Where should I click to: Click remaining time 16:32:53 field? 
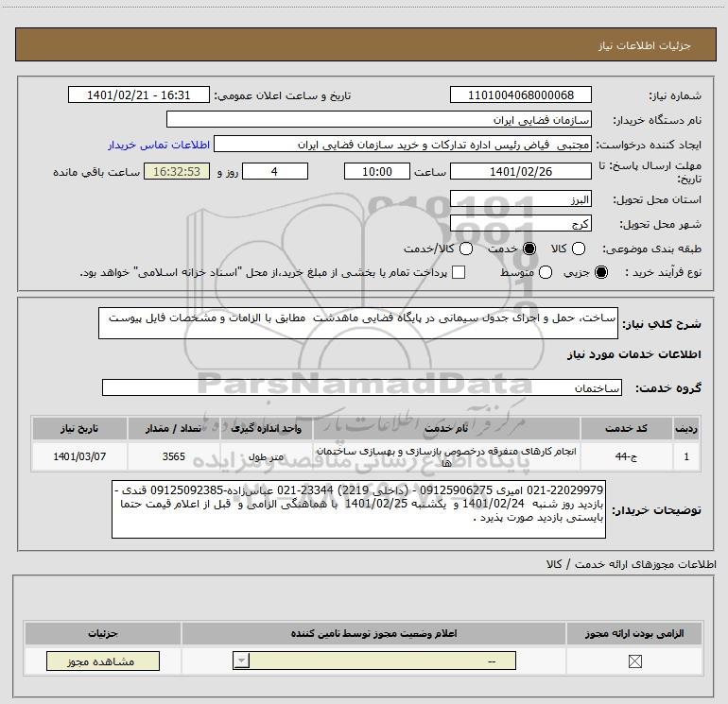point(177,171)
